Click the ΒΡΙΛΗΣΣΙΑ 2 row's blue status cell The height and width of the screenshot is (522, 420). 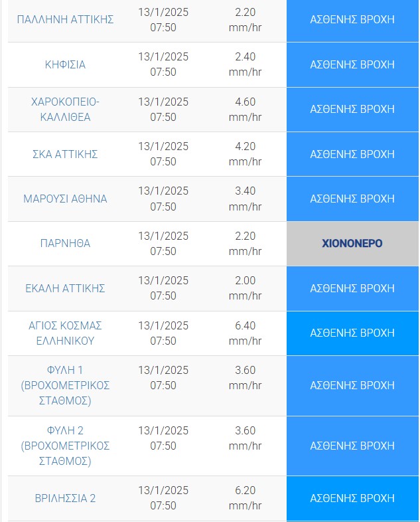tap(352, 498)
